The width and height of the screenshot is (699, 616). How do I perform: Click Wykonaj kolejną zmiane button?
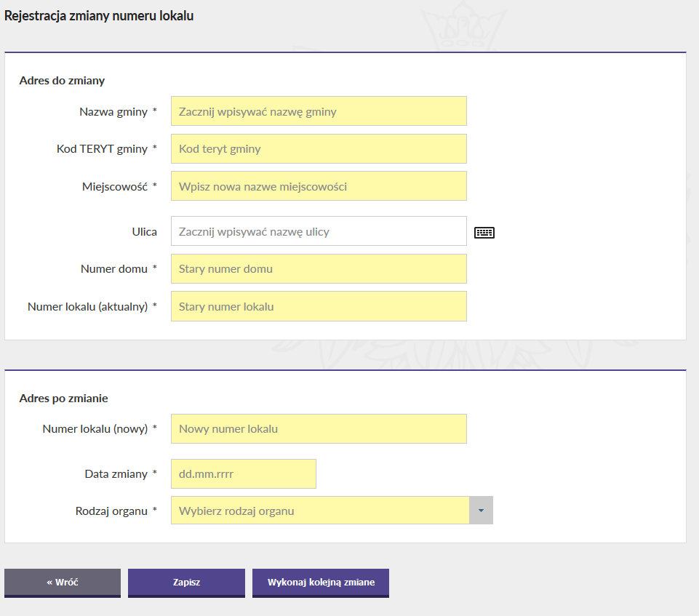321,583
